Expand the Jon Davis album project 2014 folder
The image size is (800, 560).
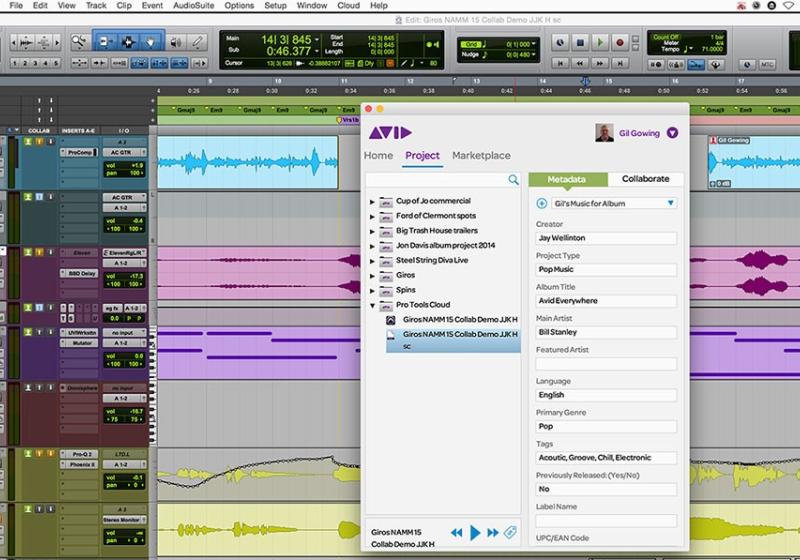coord(373,245)
